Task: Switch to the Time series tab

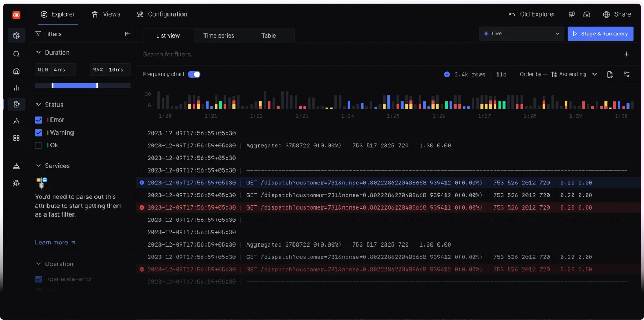Action: coord(218,35)
